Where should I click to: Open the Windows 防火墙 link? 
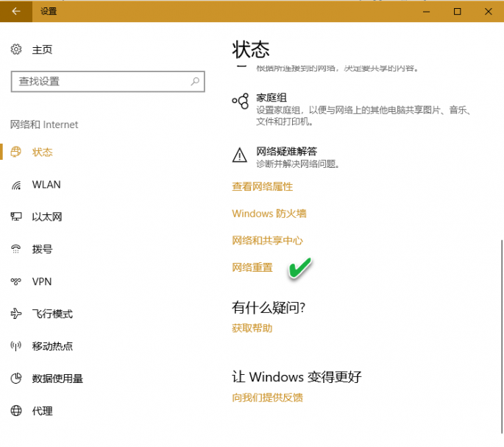click(269, 214)
